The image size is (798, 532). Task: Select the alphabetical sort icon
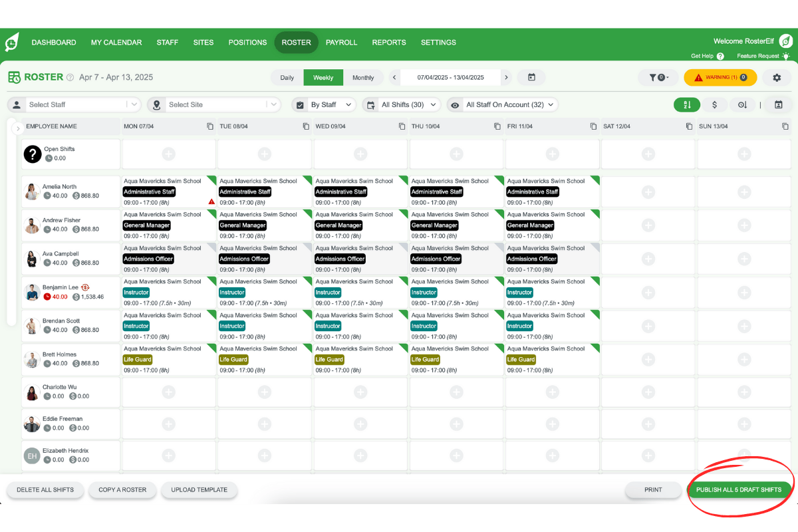(687, 105)
